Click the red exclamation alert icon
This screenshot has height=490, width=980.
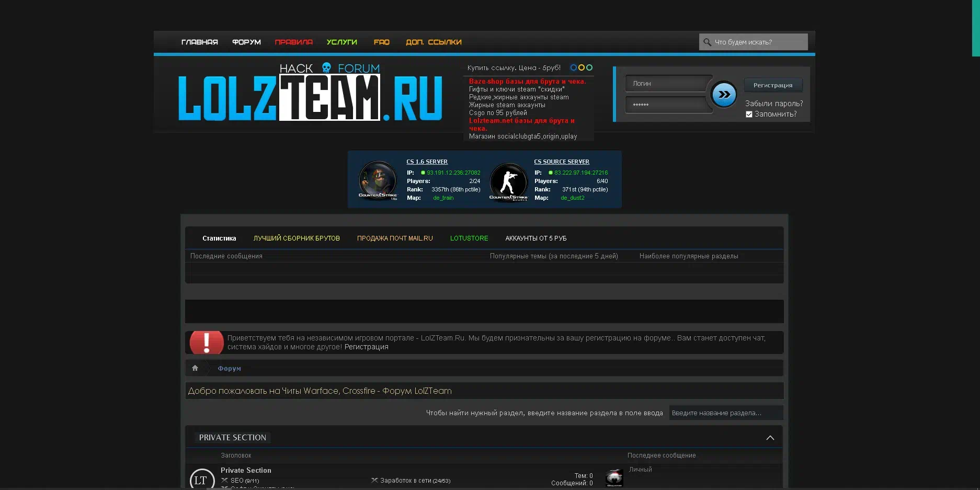coord(207,343)
